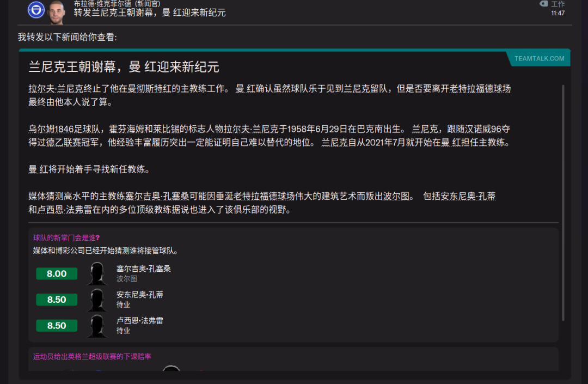Click the 11:47 timestamp

tap(558, 13)
